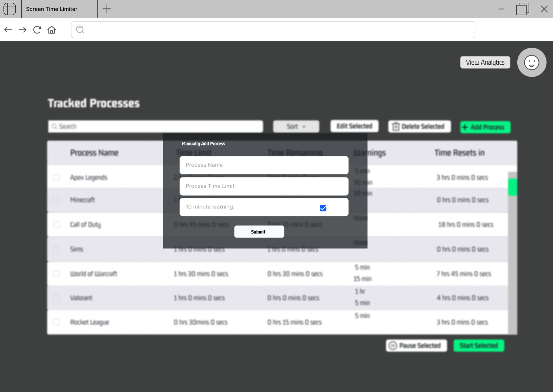Image resolution: width=553 pixels, height=392 pixels.
Task: Click the Rocket League process name
Action: tap(90, 322)
